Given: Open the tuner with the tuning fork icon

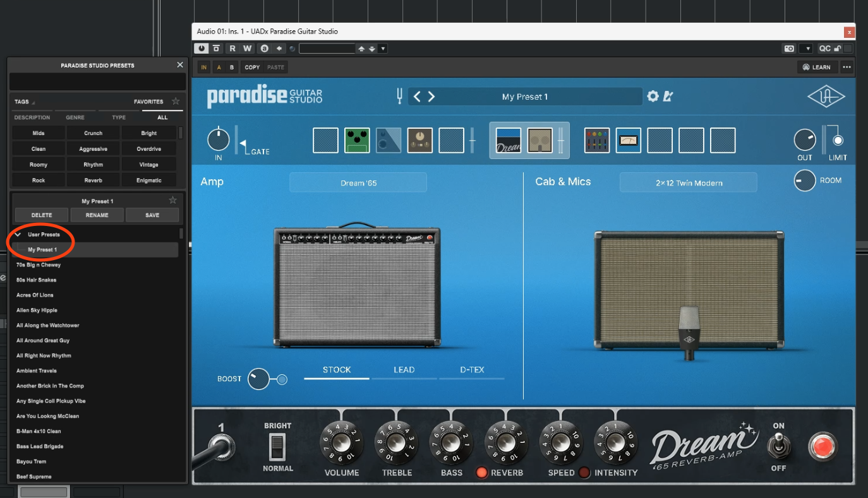Looking at the screenshot, I should [x=399, y=97].
